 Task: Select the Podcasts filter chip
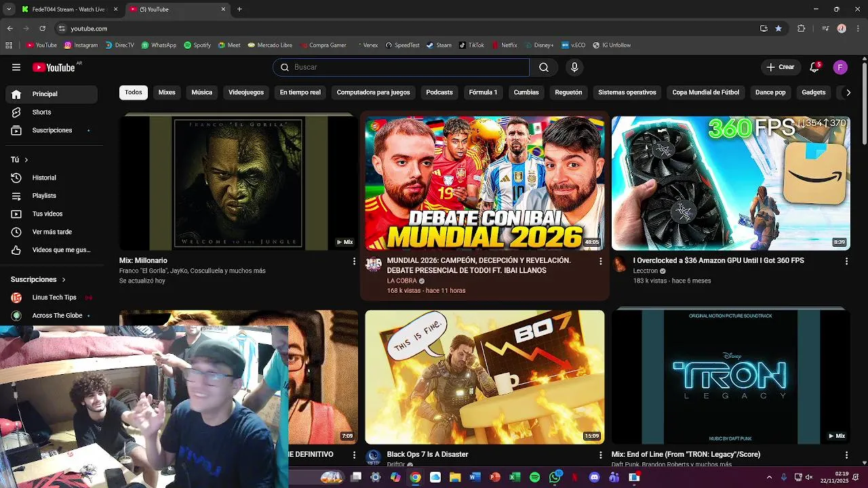439,92
